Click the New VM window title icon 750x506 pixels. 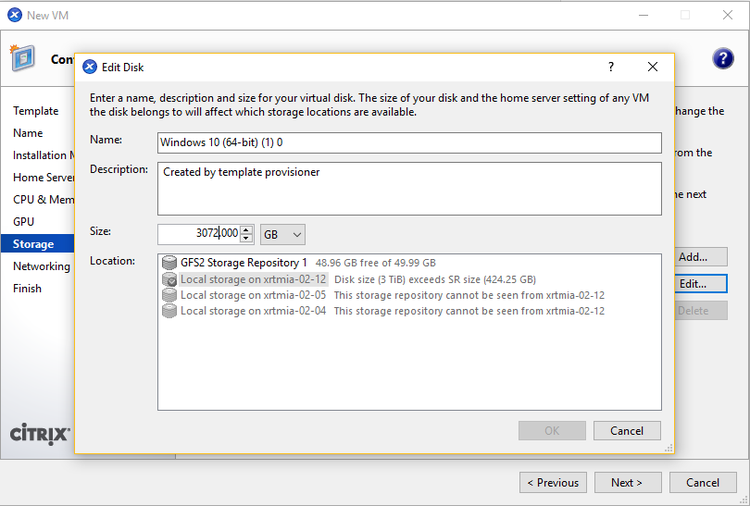15,15
